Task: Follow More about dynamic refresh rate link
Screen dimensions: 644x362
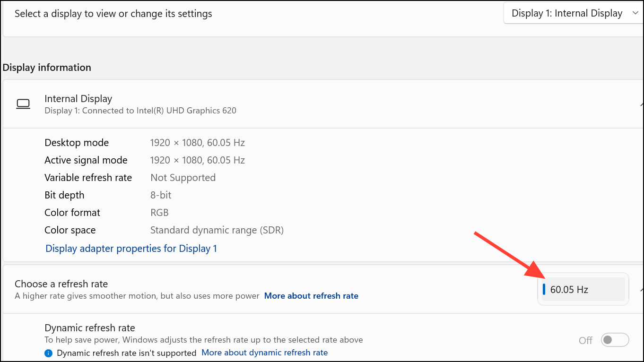Action: [264, 353]
